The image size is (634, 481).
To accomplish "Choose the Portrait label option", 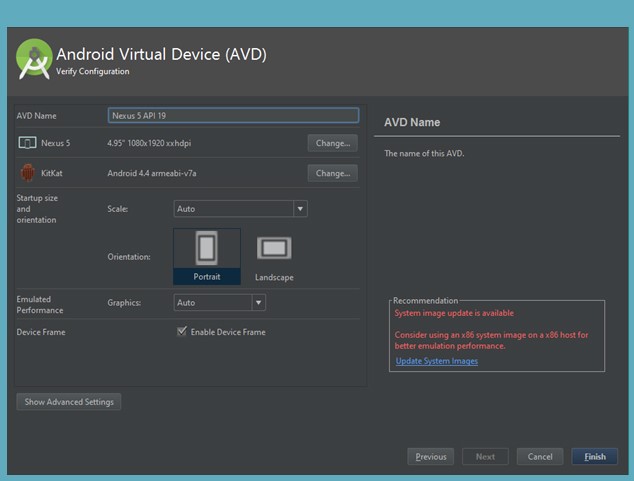I will pyautogui.click(x=207, y=277).
